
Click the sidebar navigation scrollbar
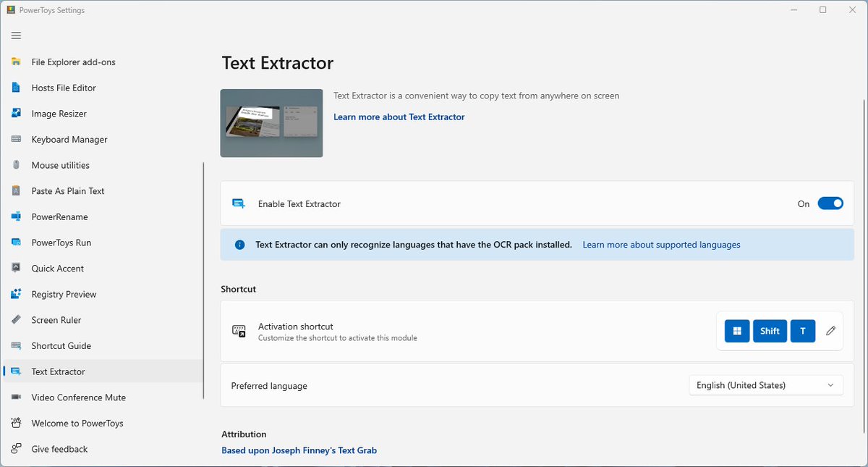point(204,280)
